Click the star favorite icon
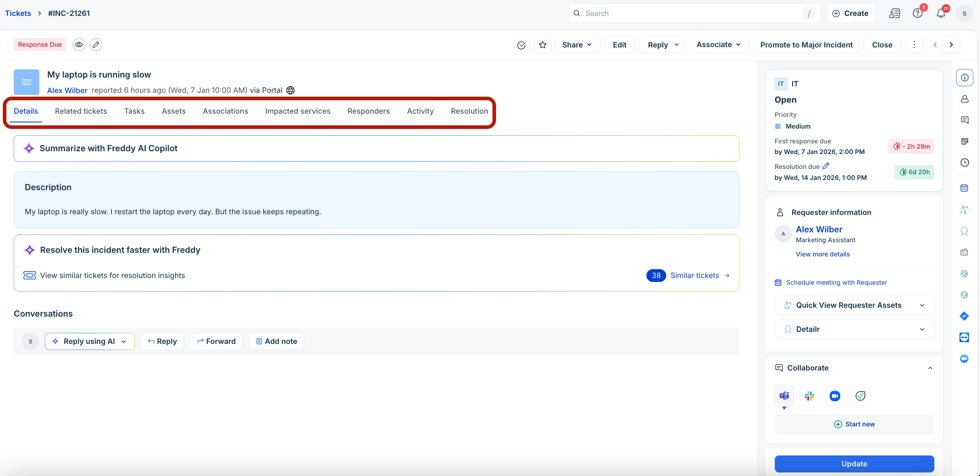 click(x=542, y=45)
